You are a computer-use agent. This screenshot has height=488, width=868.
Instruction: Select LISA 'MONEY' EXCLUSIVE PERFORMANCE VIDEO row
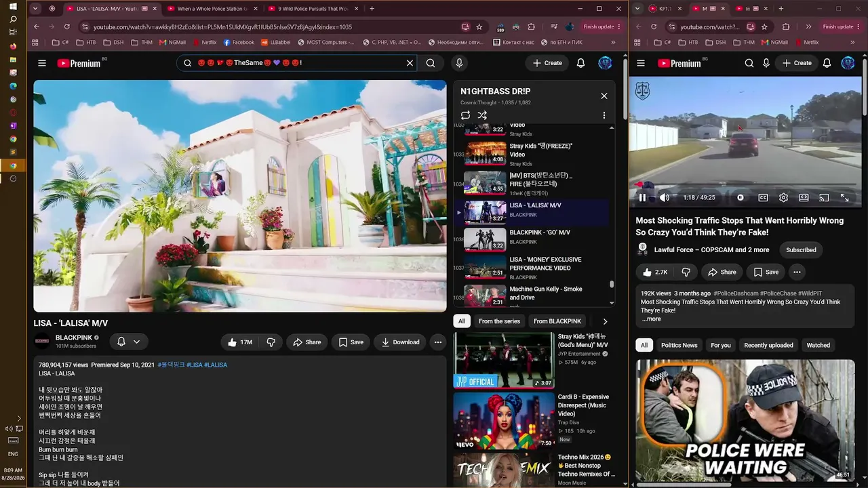point(531,268)
